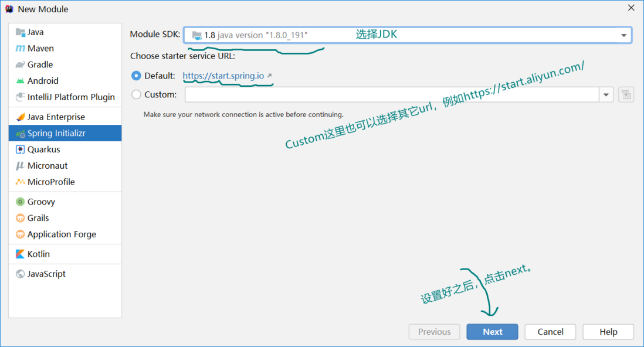This screenshot has width=644, height=347.
Task: Choose Java Enterprise module type
Action: coord(65,117)
